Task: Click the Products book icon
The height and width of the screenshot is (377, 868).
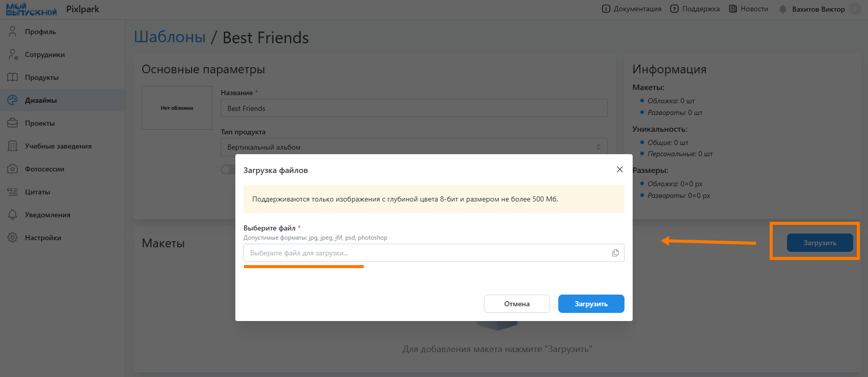Action: [13, 77]
